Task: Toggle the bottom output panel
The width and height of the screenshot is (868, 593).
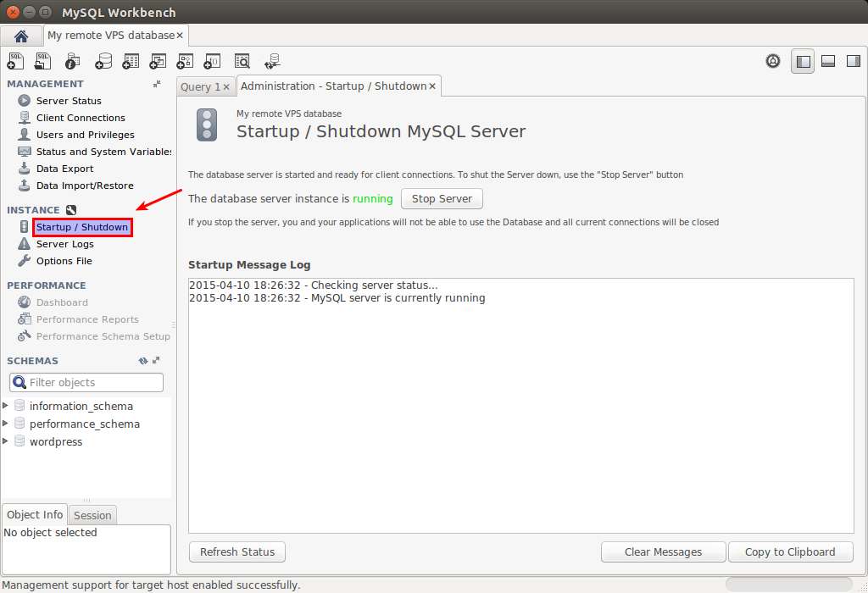Action: (x=828, y=61)
